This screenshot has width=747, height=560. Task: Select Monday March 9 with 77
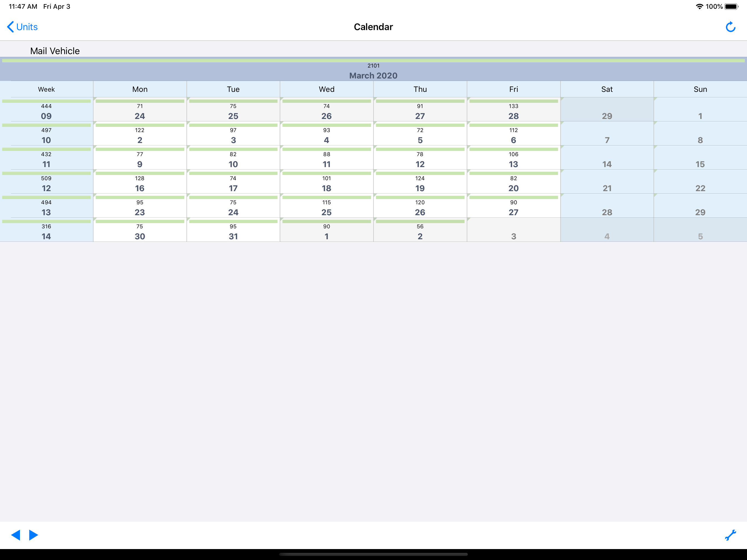pos(140,158)
